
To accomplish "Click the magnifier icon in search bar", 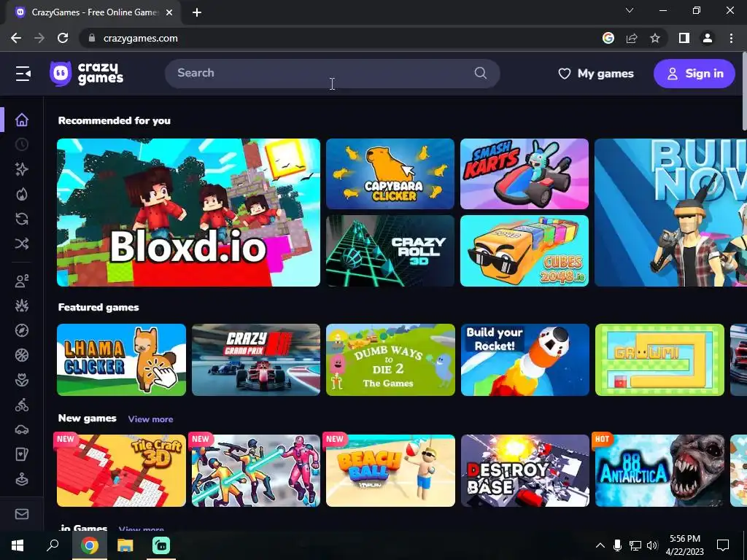I will point(480,73).
